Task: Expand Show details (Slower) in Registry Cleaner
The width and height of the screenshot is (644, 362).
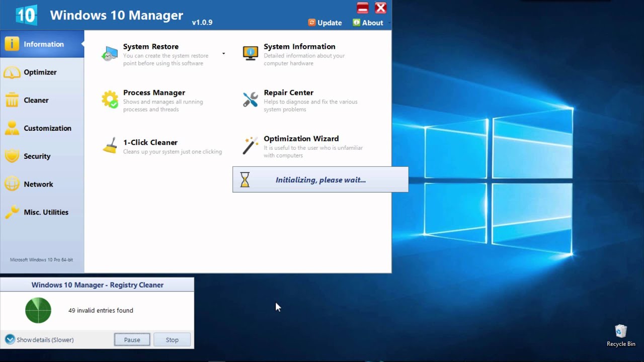Action: point(10,340)
